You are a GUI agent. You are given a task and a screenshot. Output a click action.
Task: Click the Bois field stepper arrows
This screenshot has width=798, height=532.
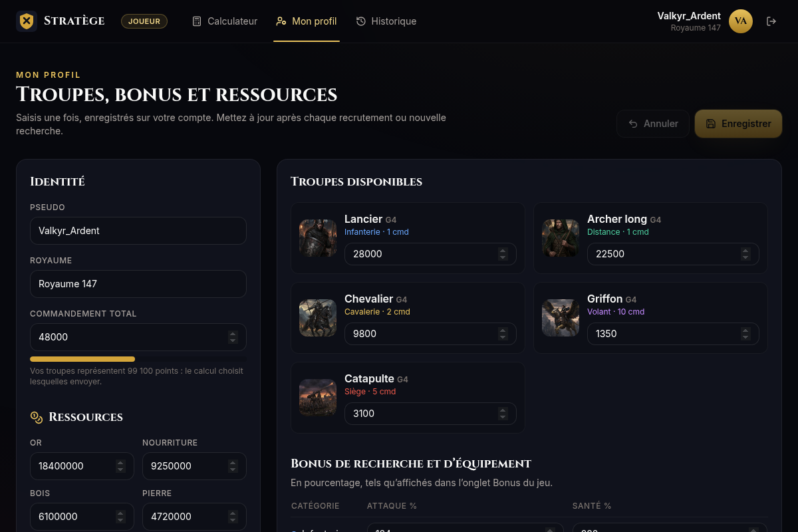pos(120,517)
